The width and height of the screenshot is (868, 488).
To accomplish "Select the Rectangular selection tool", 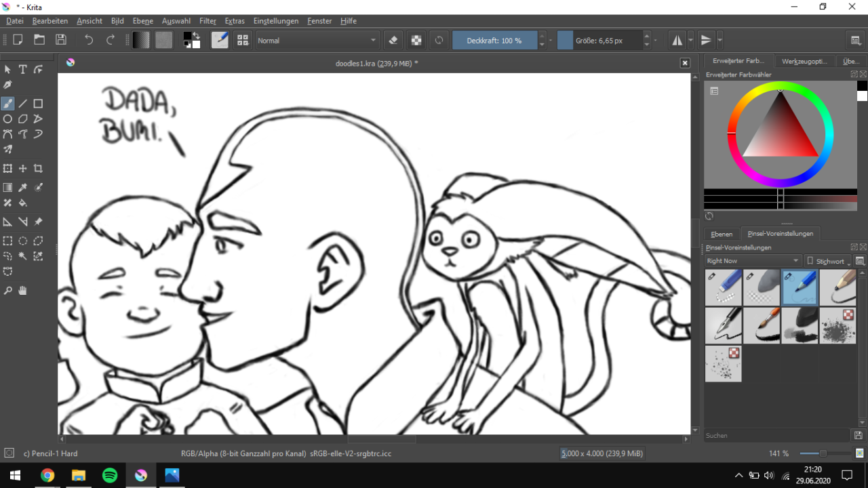I will 7,241.
